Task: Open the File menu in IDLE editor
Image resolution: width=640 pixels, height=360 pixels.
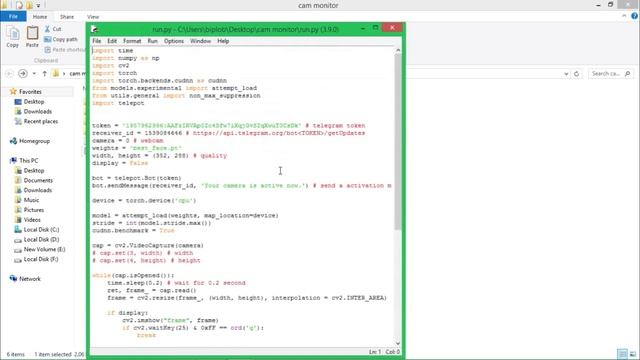Action: click(x=96, y=41)
